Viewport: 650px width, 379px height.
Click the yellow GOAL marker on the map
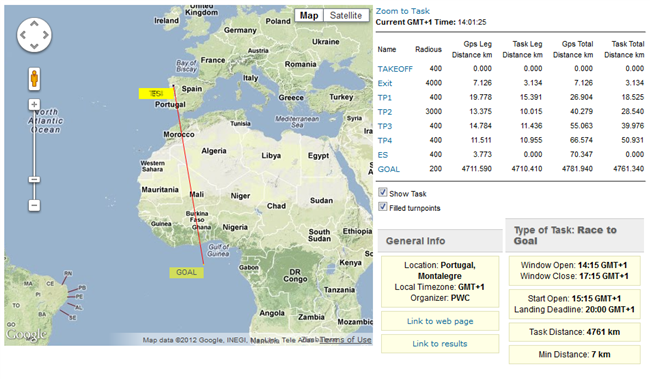[186, 272]
